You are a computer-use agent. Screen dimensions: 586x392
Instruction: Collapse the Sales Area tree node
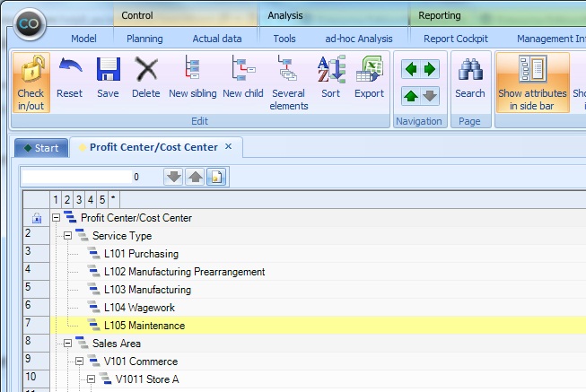[67, 343]
